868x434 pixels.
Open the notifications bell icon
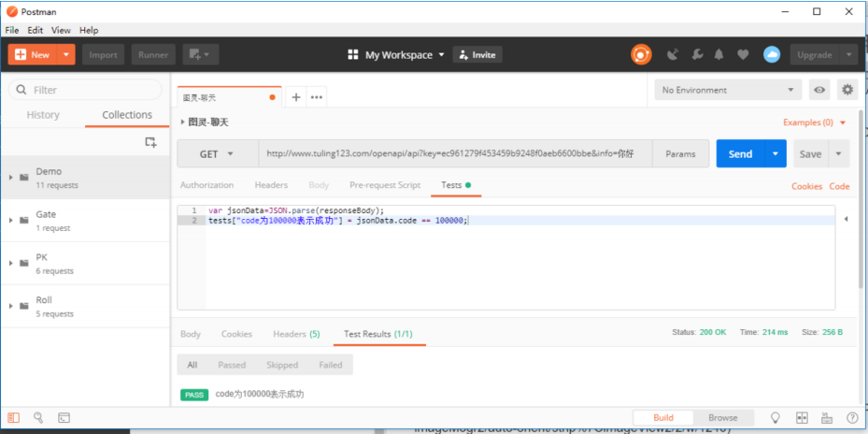point(719,54)
